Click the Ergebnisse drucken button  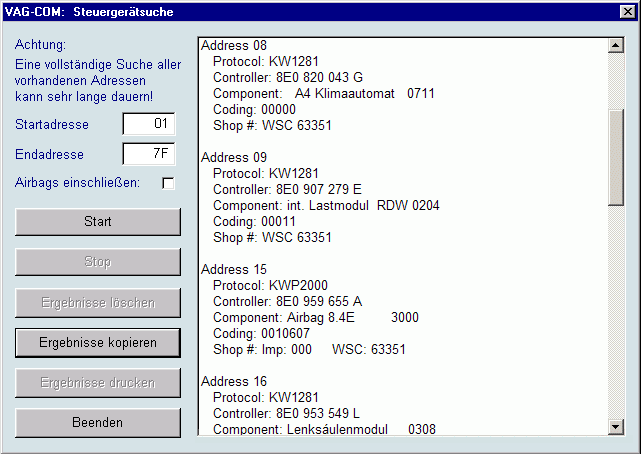point(98,382)
